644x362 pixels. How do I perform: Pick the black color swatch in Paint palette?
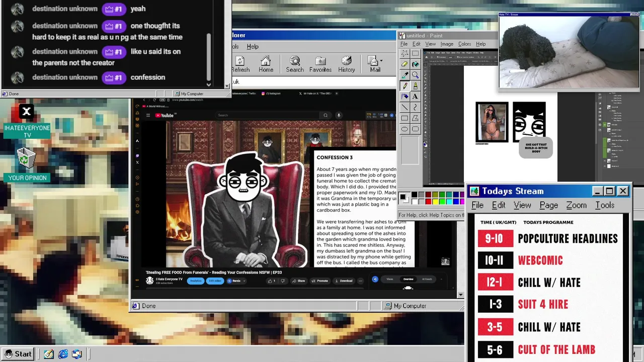pos(415,195)
